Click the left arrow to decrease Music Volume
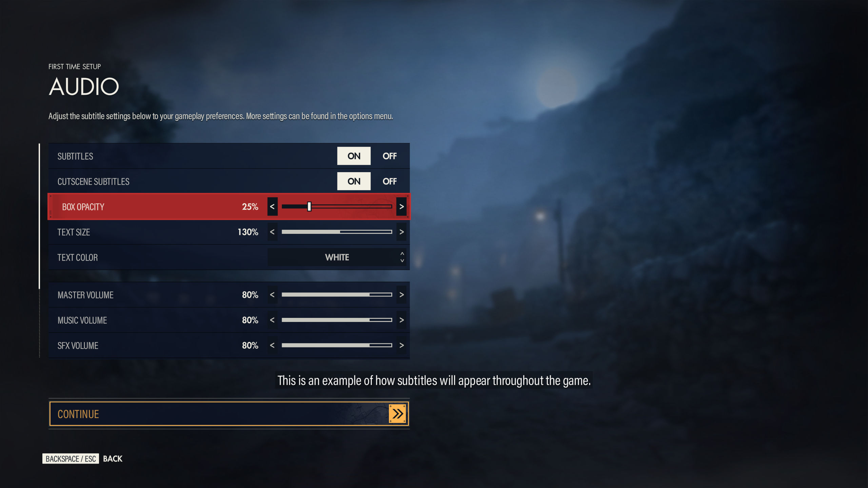 point(272,320)
